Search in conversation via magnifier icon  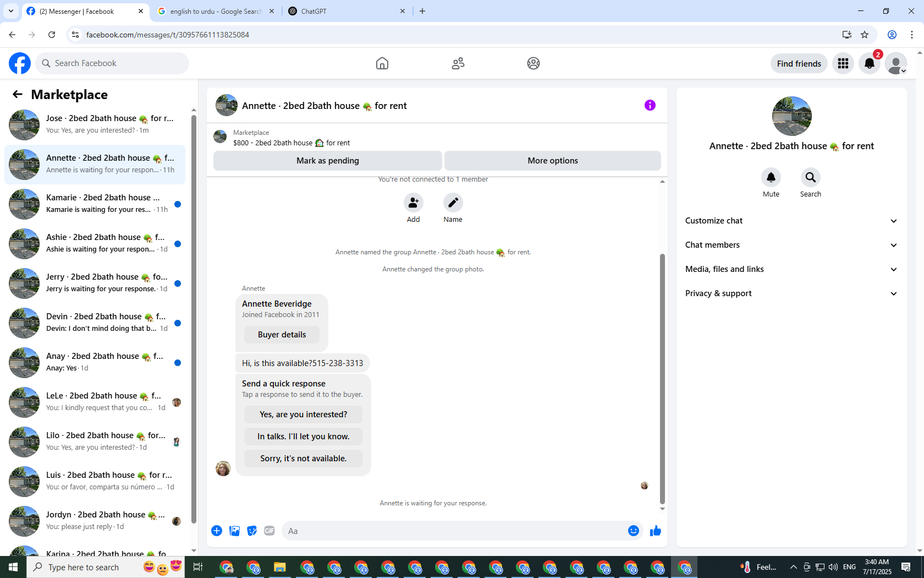coord(811,177)
